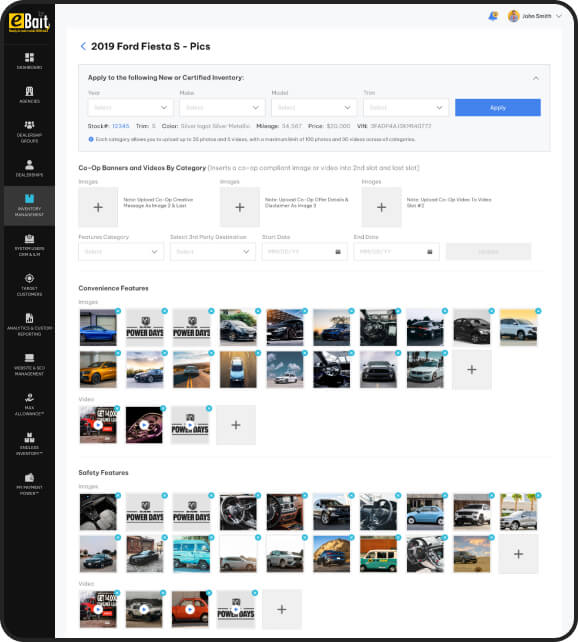Click the greyed Update button

[x=488, y=251]
